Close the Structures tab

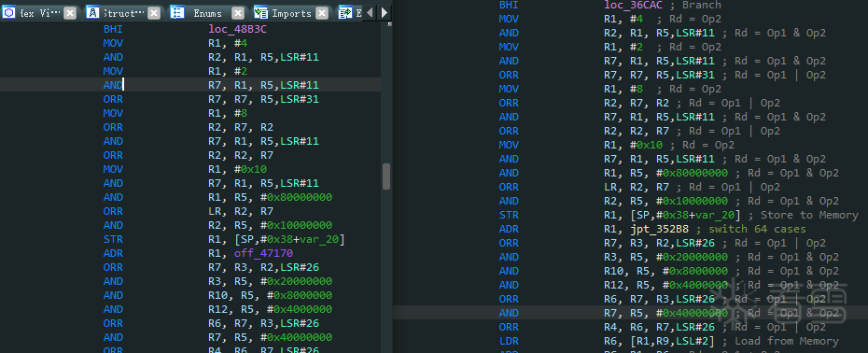(x=154, y=13)
